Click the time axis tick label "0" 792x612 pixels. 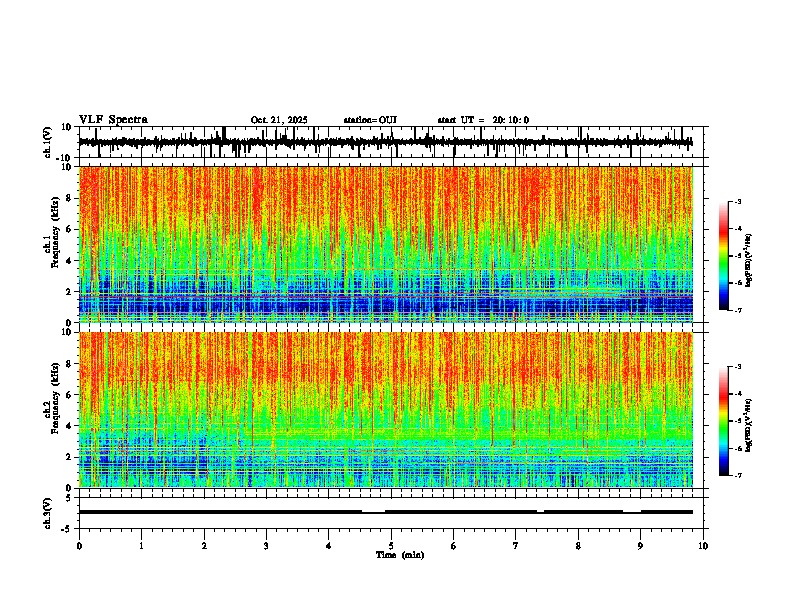click(79, 546)
